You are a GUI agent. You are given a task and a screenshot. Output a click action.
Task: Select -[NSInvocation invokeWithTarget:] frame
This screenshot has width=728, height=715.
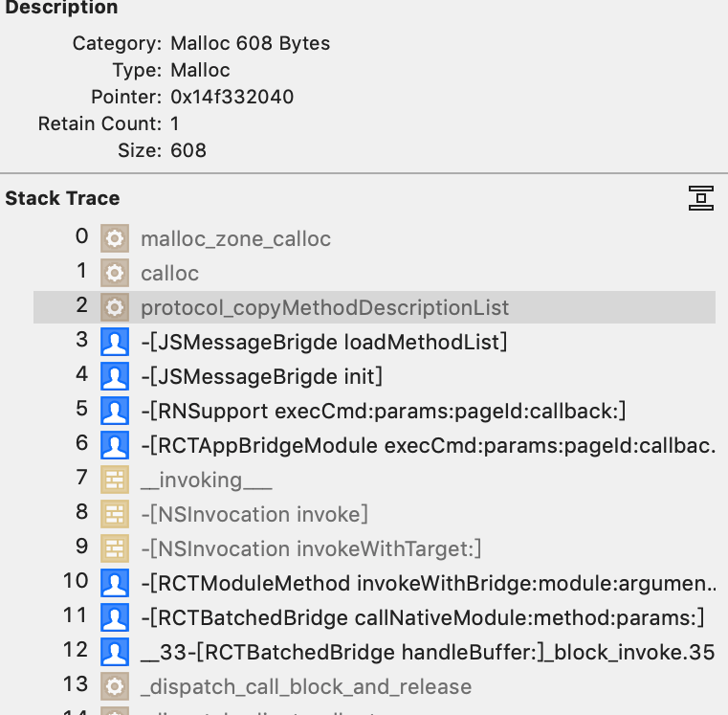[374, 548]
